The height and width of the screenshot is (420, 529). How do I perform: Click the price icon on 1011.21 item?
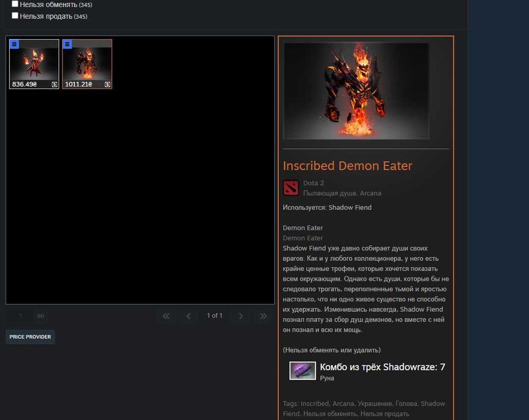[107, 84]
